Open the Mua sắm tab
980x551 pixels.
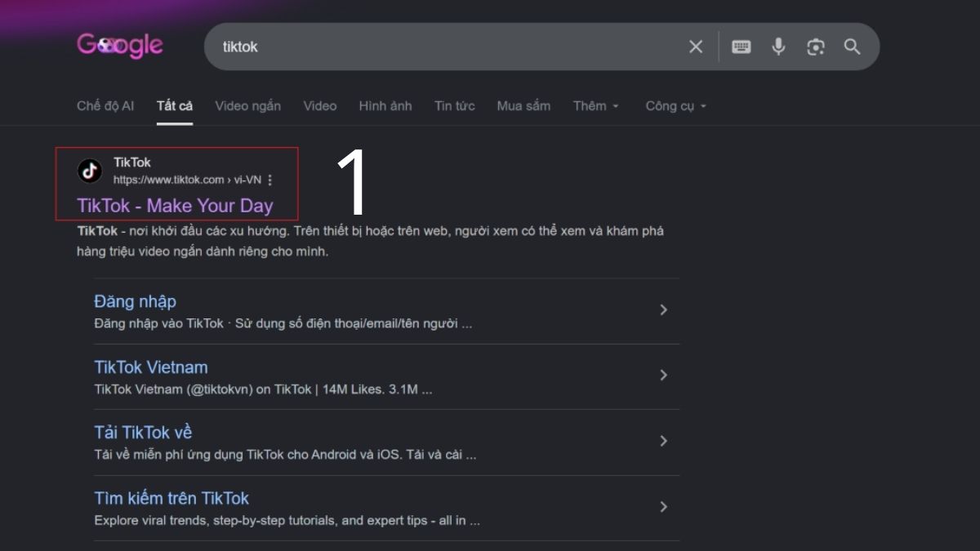click(523, 105)
